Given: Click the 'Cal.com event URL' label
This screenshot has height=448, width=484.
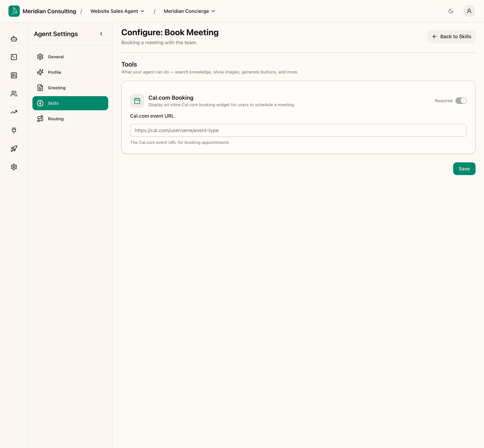Looking at the screenshot, I should 152,116.
